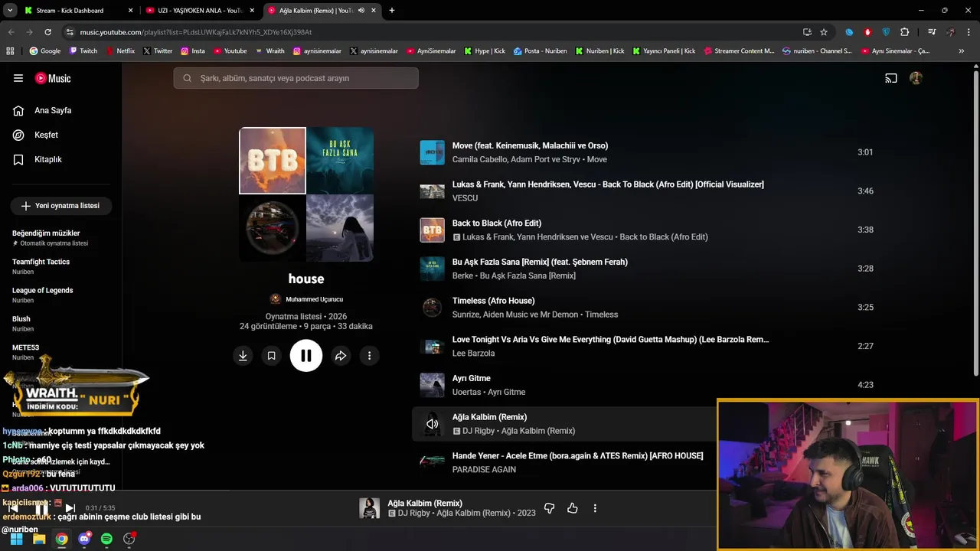Open the tab search dropdown
Viewport: 980px width, 551px height.
pyautogui.click(x=10, y=11)
